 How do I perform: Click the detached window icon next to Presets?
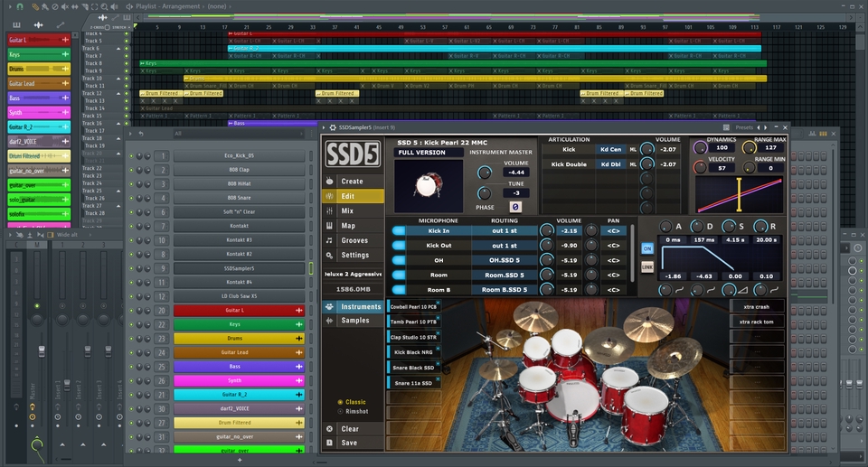click(726, 127)
